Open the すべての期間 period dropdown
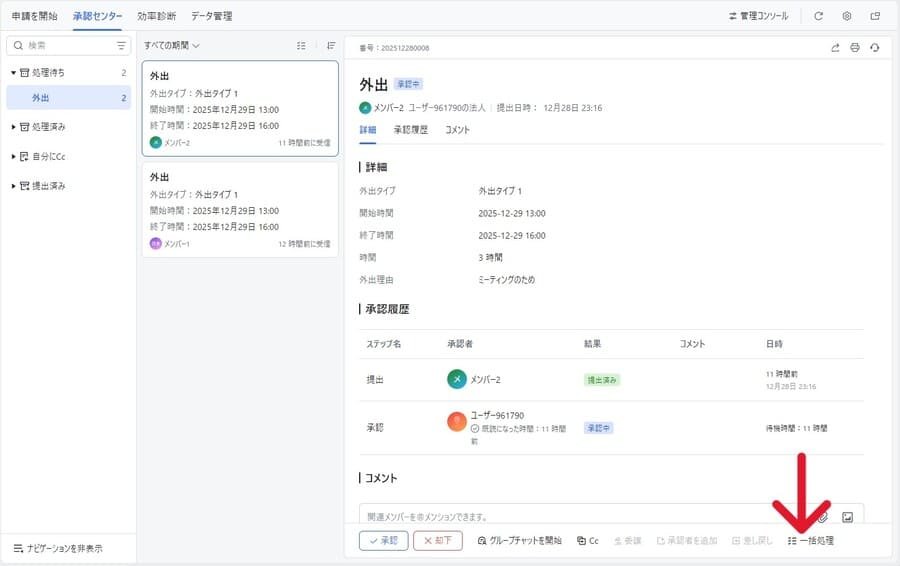The width and height of the screenshot is (900, 566). (x=172, y=45)
